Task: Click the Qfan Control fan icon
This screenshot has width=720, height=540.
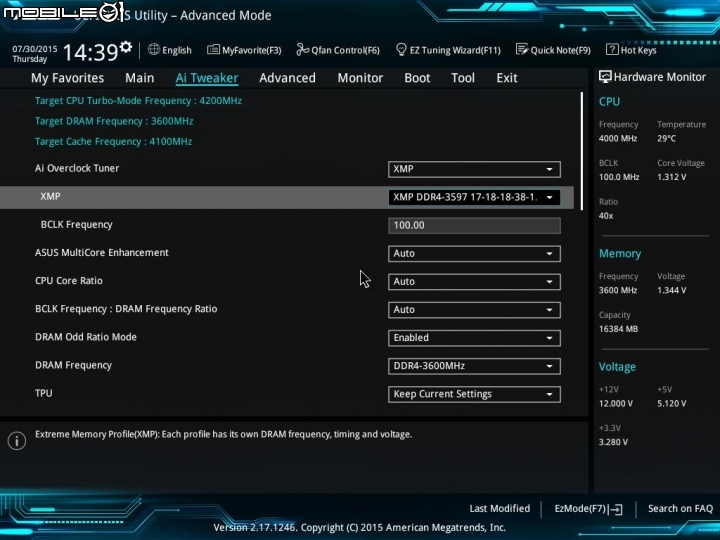Action: pyautogui.click(x=302, y=50)
